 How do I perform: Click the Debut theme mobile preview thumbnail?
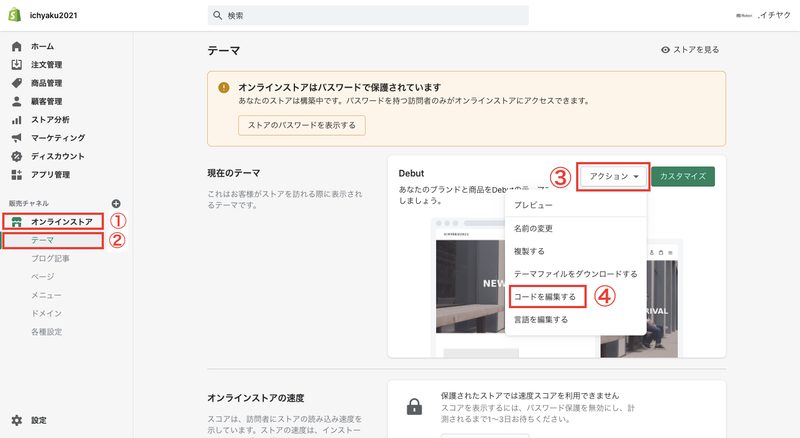coord(639,308)
